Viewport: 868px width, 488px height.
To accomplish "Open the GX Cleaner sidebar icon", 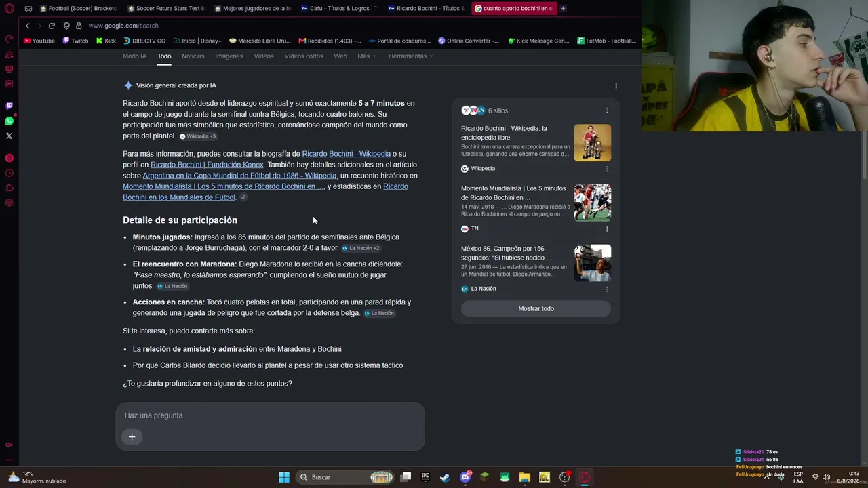I will 9,54.
